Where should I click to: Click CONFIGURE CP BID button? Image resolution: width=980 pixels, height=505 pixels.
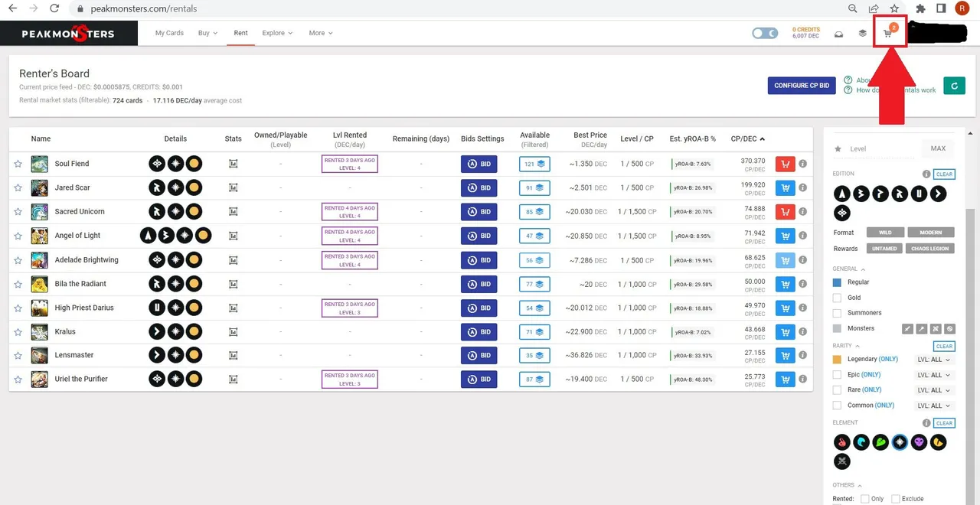tap(802, 86)
